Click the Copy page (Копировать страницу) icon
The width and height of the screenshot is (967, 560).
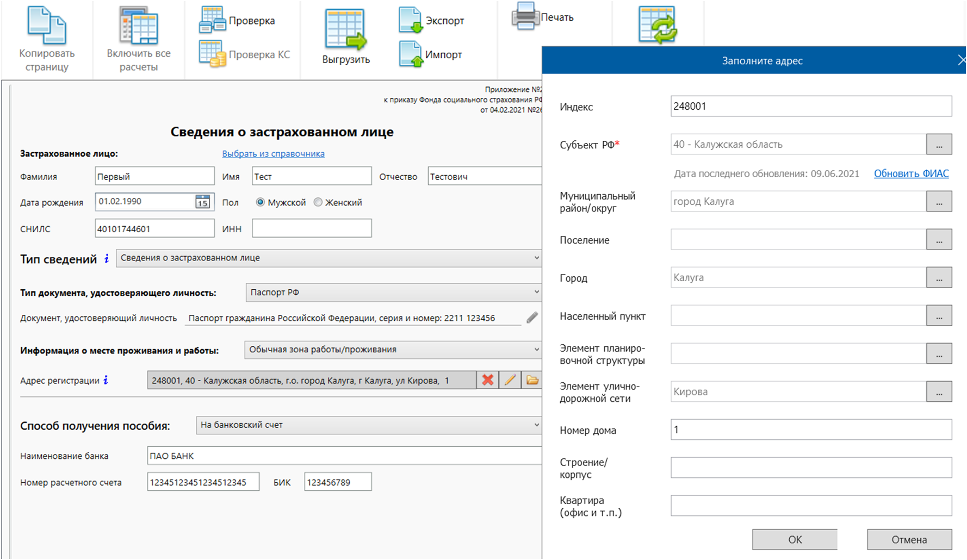click(x=47, y=26)
